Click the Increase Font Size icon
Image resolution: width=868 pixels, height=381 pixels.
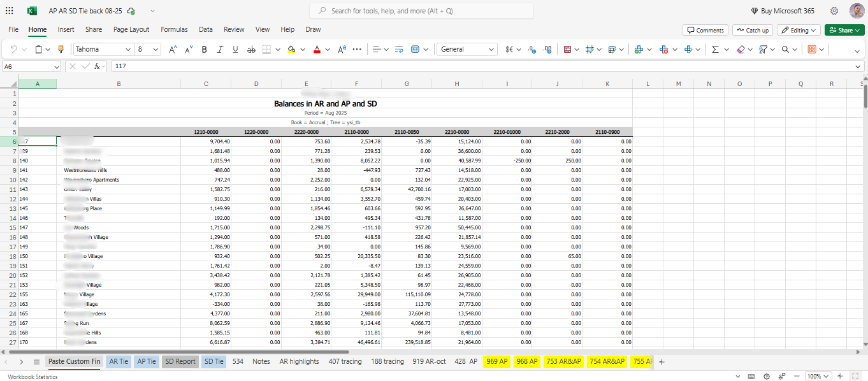(x=173, y=49)
